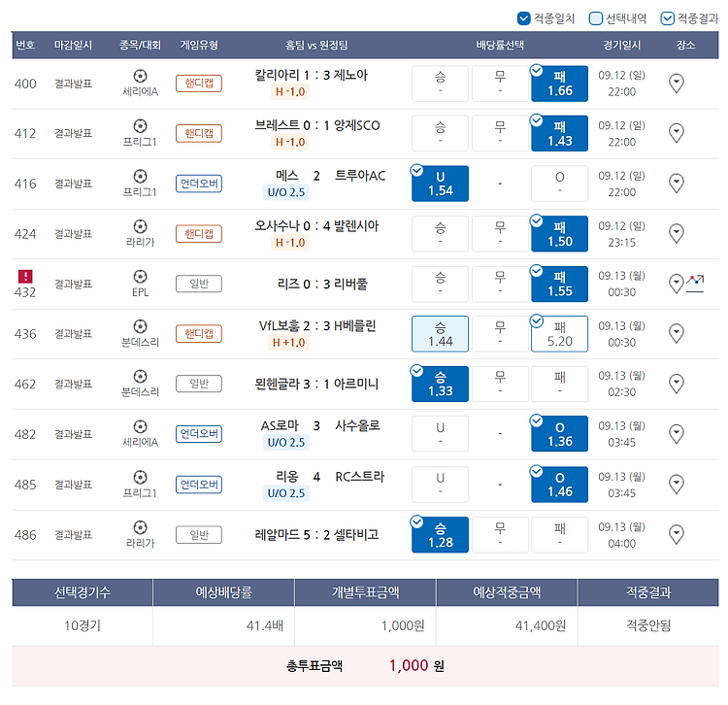Screen dimensions: 728x705
Task: Open odds trend chart icon for match 432
Action: click(695, 284)
